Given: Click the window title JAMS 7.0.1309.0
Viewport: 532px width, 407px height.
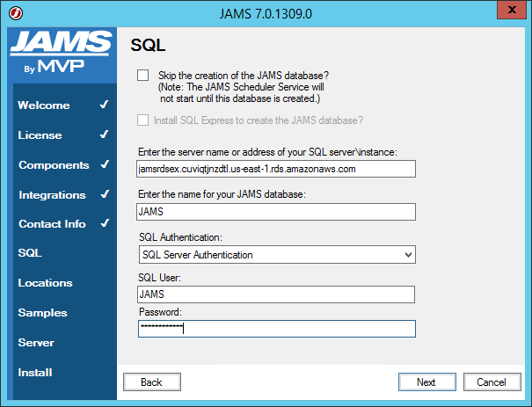Looking at the screenshot, I should 266,14.
